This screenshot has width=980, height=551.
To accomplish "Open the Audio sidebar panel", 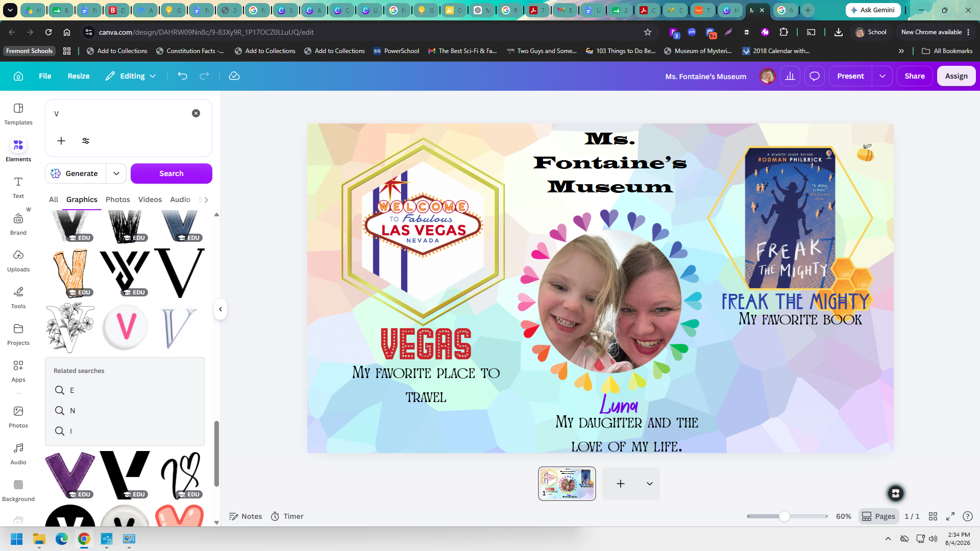I will [18, 454].
